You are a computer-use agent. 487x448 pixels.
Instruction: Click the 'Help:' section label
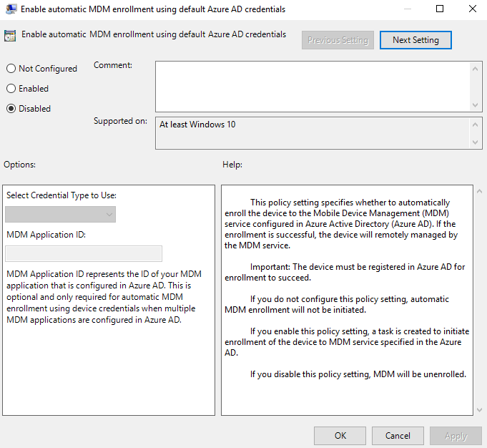point(232,165)
